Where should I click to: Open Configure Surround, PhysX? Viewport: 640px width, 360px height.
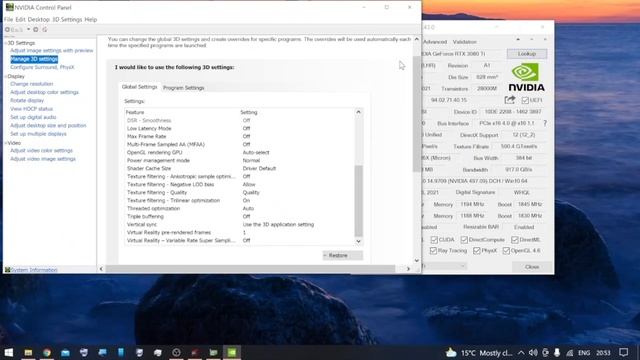coord(42,67)
